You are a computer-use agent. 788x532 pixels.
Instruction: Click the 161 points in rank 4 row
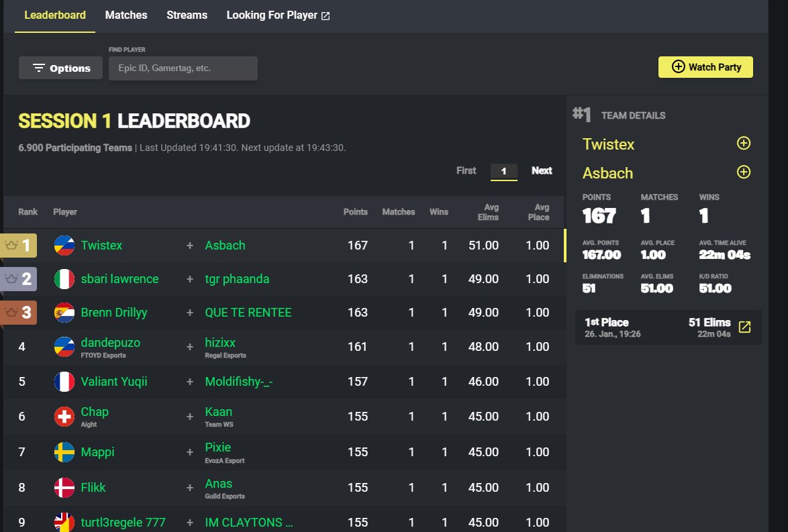(357, 347)
